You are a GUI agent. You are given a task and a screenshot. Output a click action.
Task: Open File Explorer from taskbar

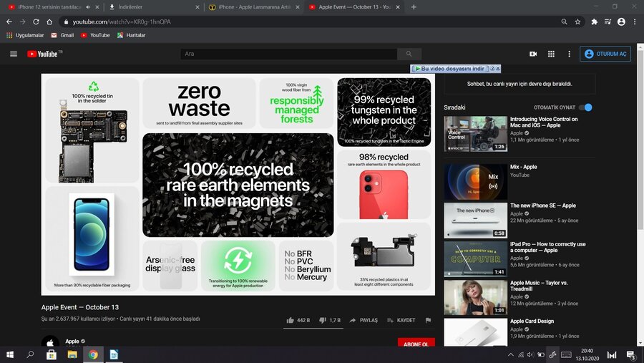coord(72,354)
